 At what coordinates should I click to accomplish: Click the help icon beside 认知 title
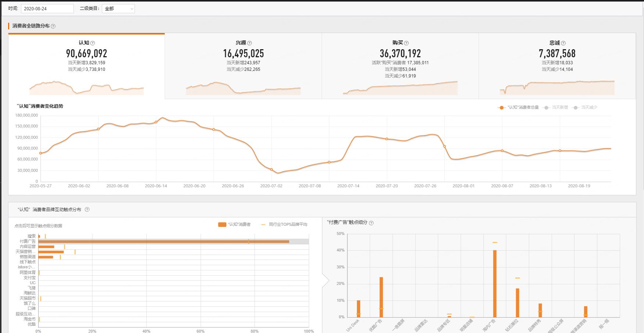click(x=93, y=43)
